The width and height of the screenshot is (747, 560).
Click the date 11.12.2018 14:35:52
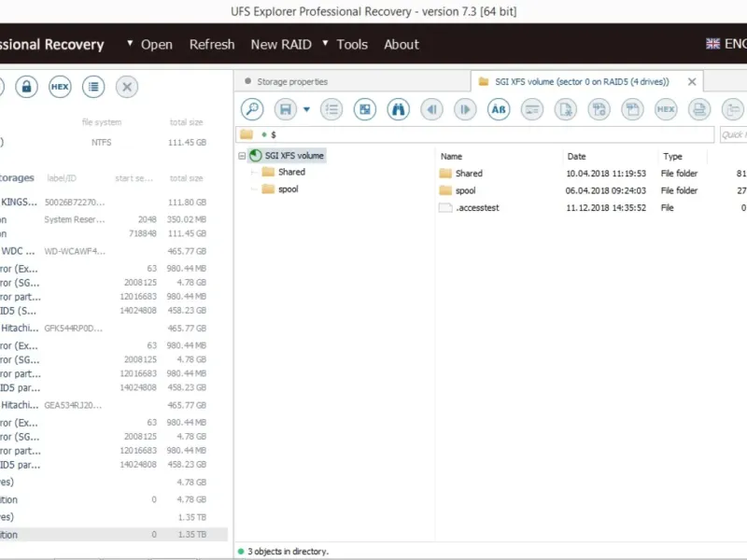click(x=606, y=207)
